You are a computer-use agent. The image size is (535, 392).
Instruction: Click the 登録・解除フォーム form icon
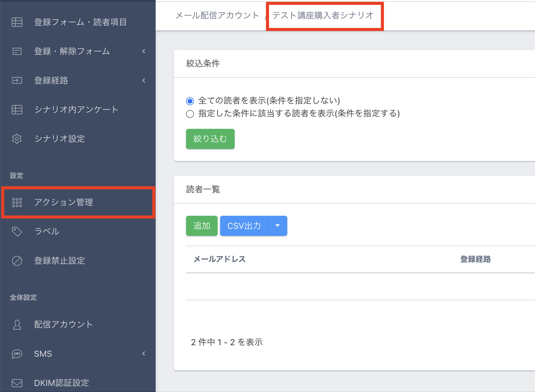click(17, 51)
